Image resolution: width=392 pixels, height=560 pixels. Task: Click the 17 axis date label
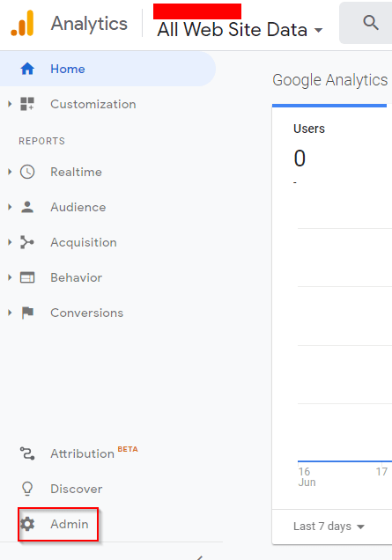(381, 472)
